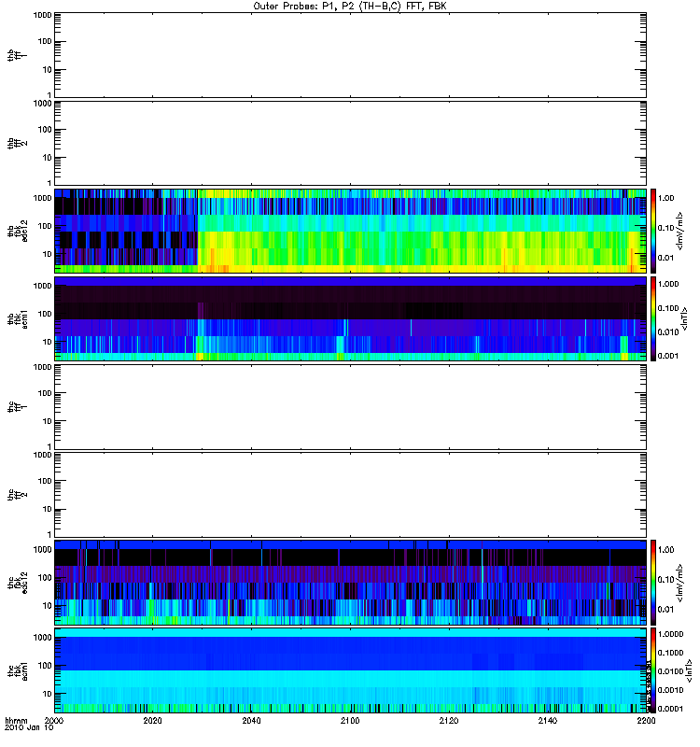Click the thb edc12 mV/m color bar
The height and width of the screenshot is (747, 700).
(653, 231)
